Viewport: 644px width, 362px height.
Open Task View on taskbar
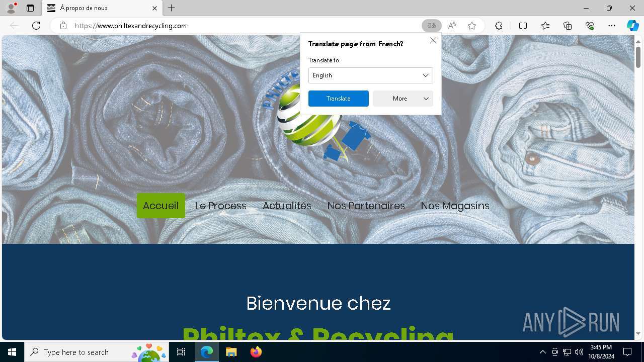(x=182, y=352)
